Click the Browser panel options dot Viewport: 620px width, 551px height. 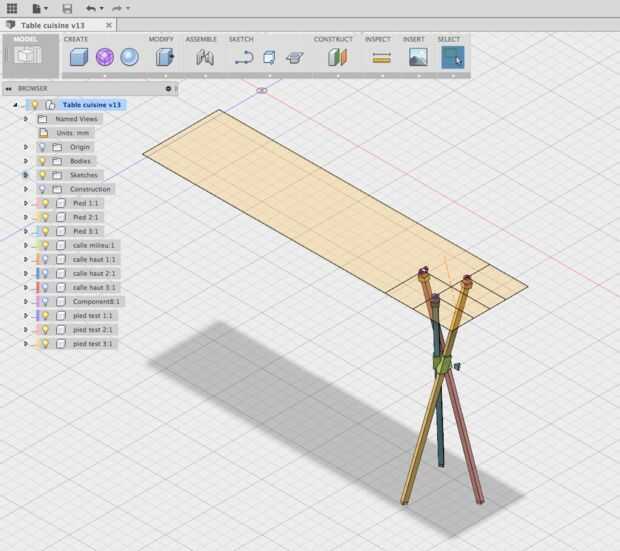(168, 89)
